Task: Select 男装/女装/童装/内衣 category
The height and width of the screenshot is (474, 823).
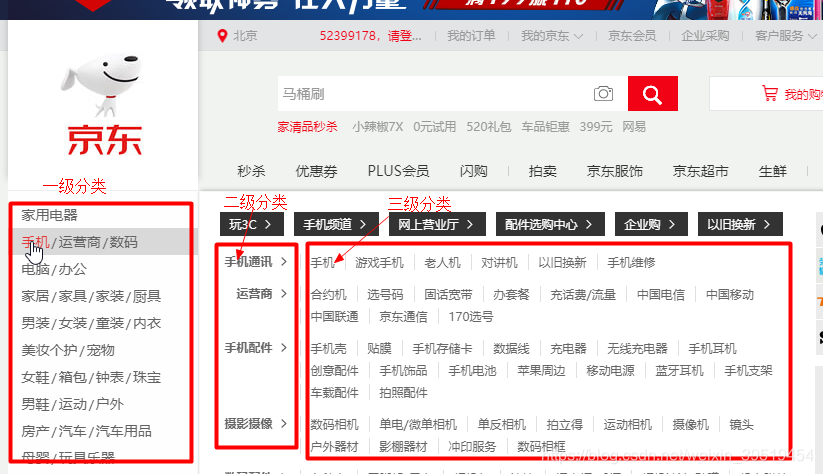Action: tap(91, 323)
